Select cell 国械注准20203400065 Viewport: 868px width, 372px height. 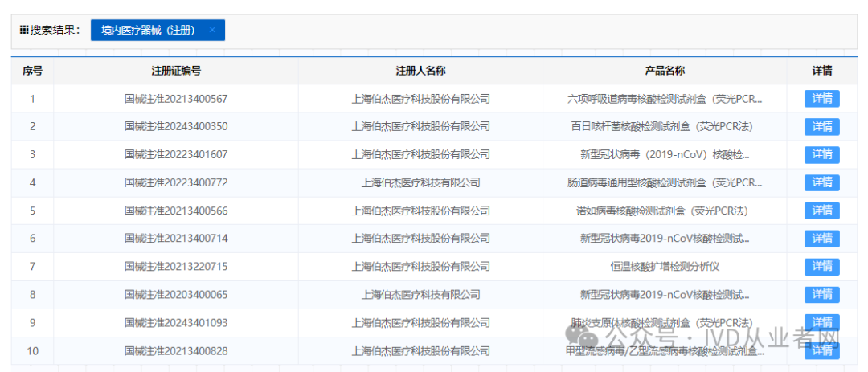pos(176,295)
